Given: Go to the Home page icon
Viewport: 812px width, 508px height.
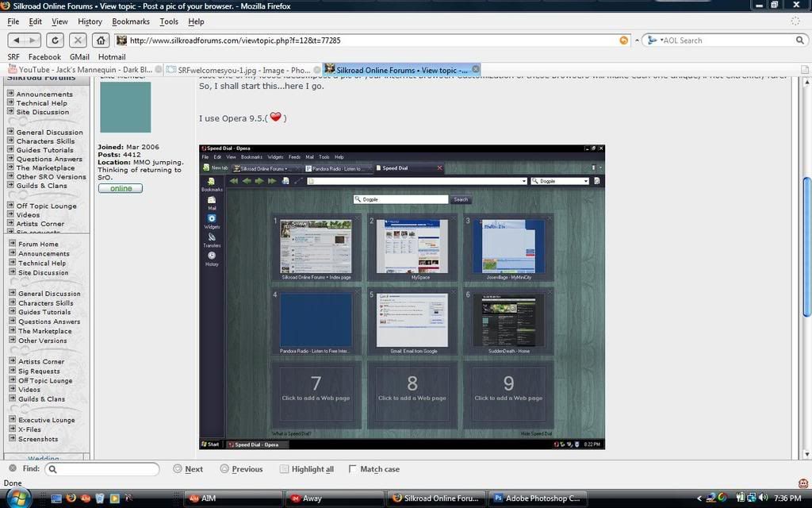Looking at the screenshot, I should tap(101, 40).
